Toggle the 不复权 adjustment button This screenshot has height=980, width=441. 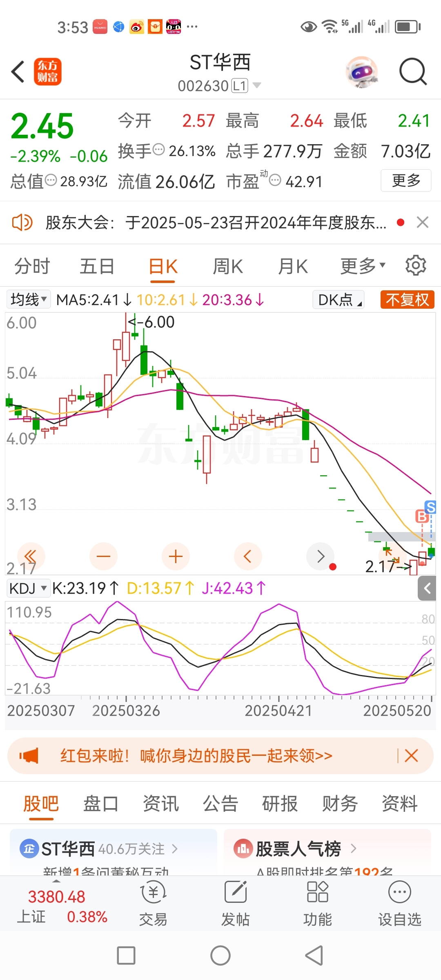(x=407, y=300)
